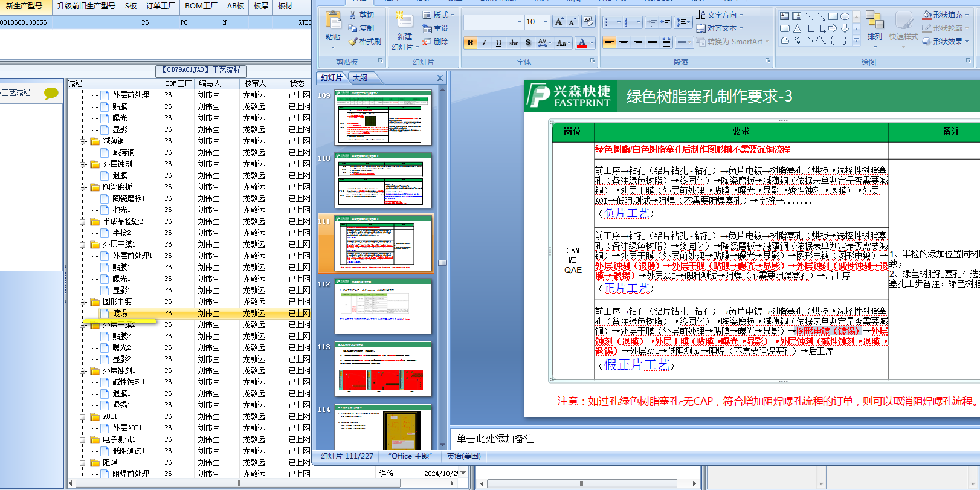Click Delete (删除) slide button
Viewport: 980px width, 490px height.
436,42
